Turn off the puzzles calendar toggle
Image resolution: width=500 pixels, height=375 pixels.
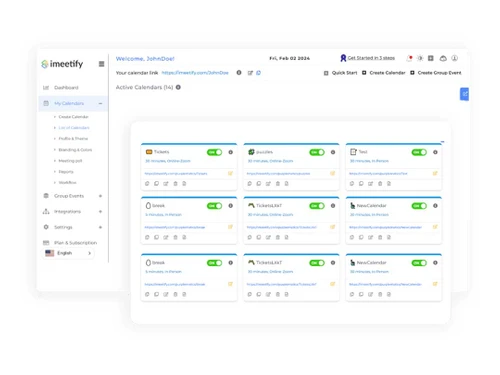click(317, 152)
